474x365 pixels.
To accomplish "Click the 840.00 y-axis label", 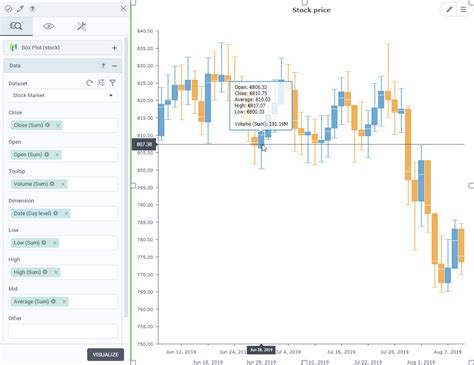I will 145,31.
